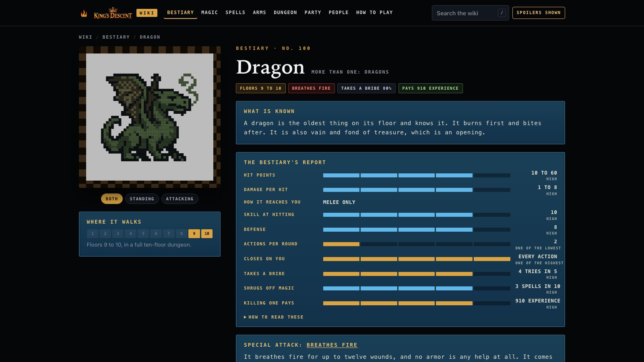Viewport: 644px width, 362px height.
Task: Click the Killing One Pays bar
Action: click(417, 303)
